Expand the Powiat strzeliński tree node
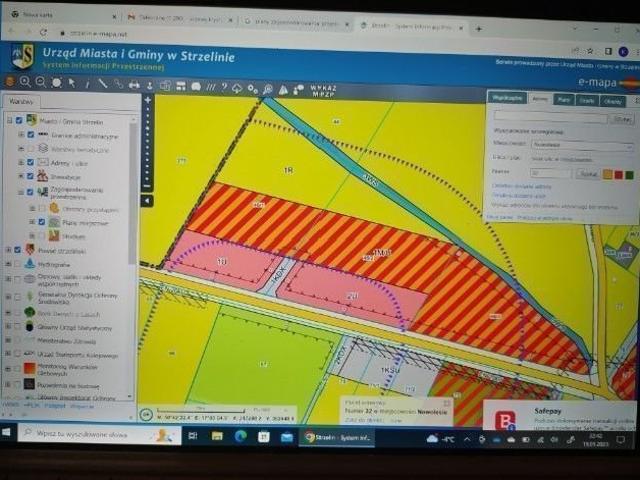Screen dimensions: 640x480 (x=8, y=249)
